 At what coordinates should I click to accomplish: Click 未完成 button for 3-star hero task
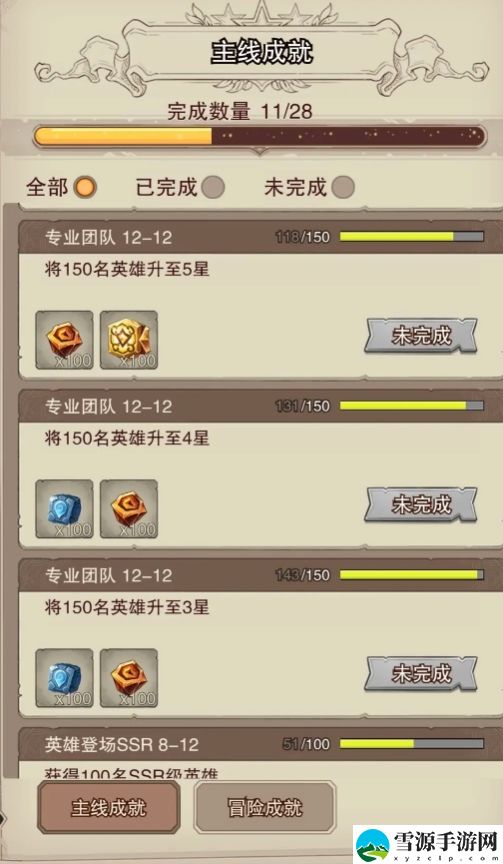pyautogui.click(x=421, y=674)
